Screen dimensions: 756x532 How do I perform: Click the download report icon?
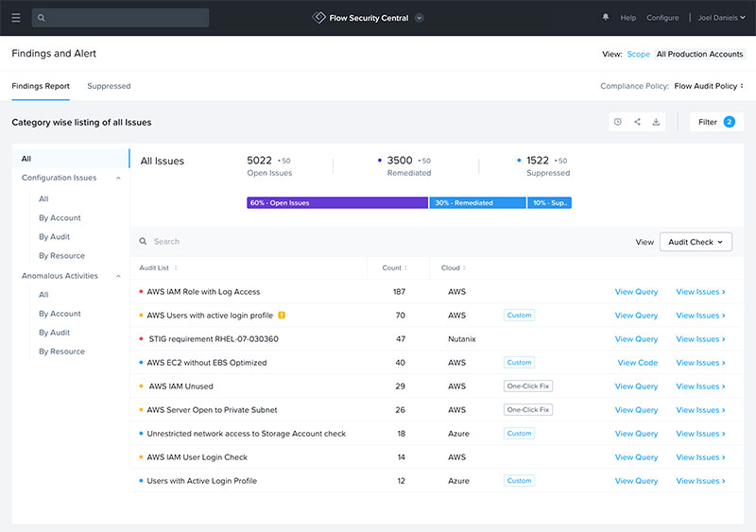656,122
